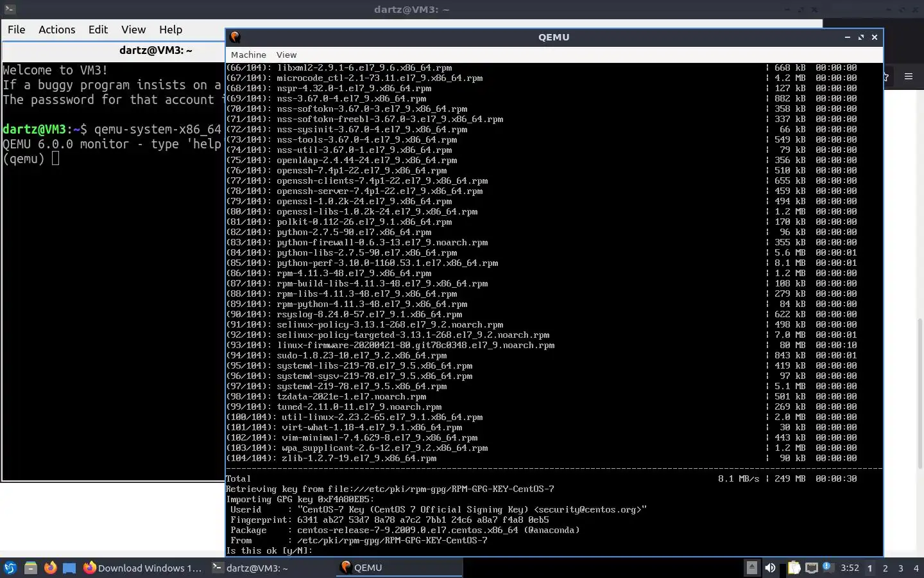924x578 pixels.
Task: Click the clipboard notes tray icon
Action: pos(794,568)
